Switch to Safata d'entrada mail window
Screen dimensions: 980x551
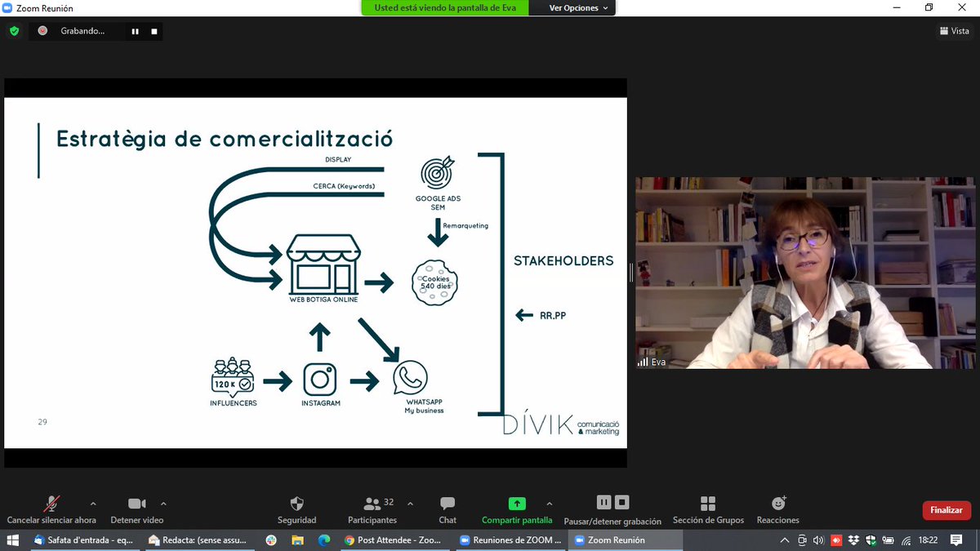pyautogui.click(x=86, y=540)
